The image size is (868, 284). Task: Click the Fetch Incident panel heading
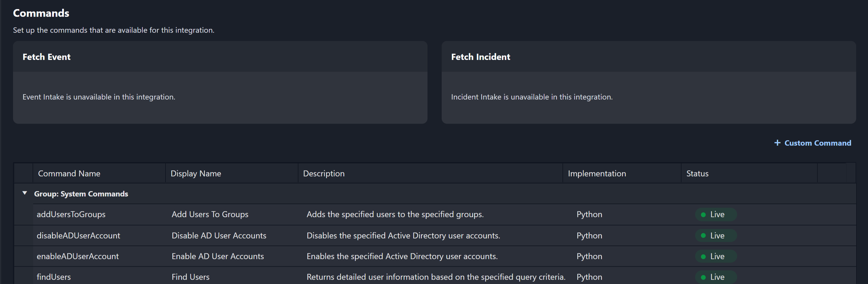coord(480,57)
